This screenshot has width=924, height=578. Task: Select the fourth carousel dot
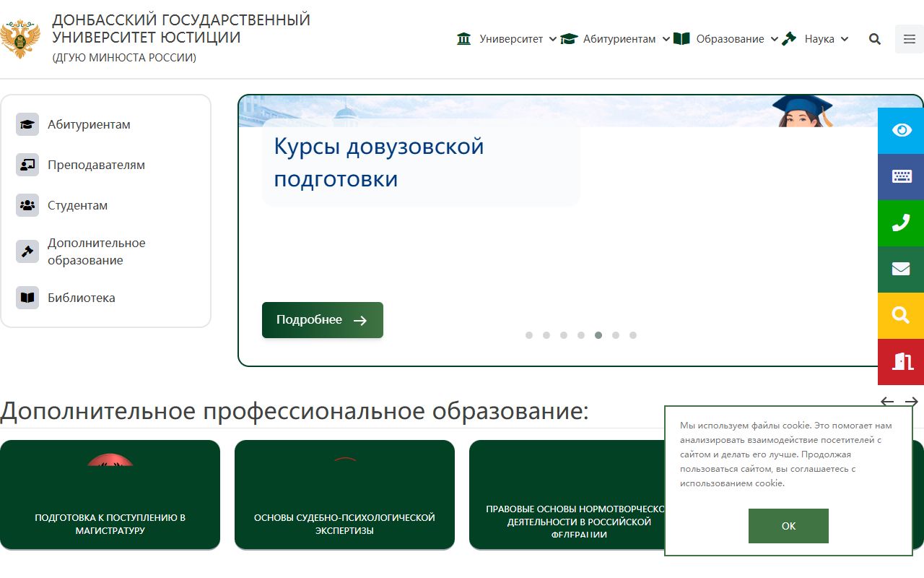(x=581, y=335)
